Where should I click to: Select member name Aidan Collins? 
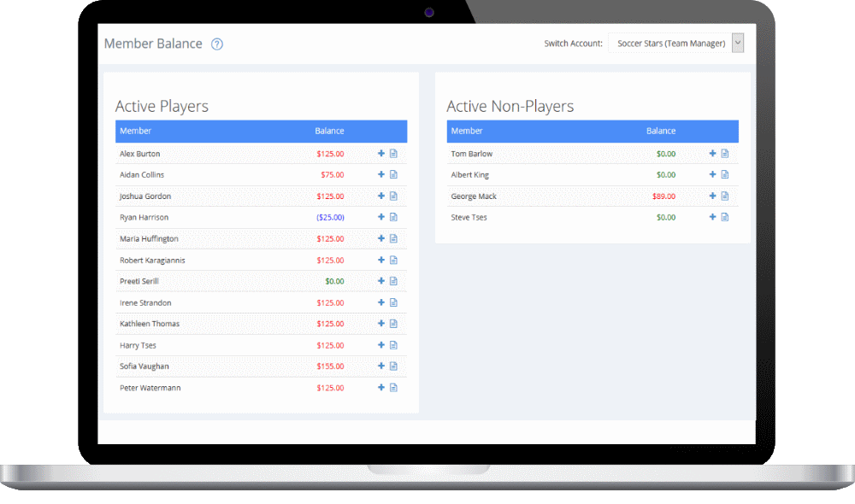(142, 175)
